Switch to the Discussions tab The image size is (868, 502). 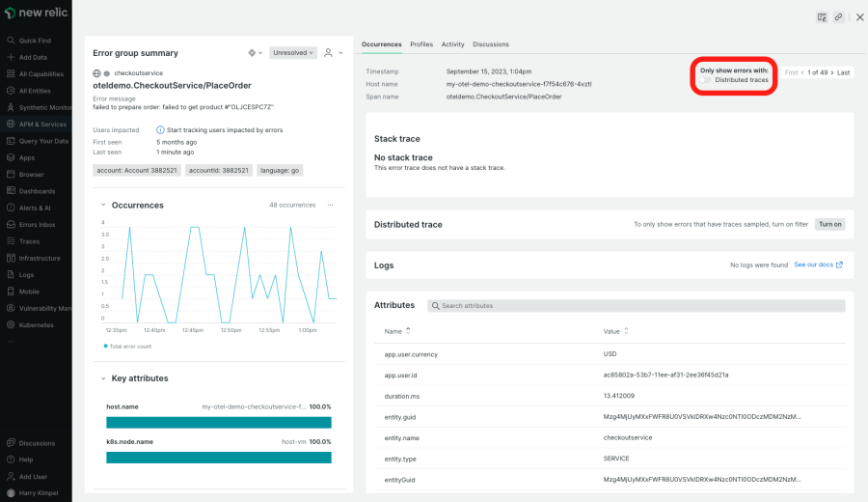coord(491,44)
